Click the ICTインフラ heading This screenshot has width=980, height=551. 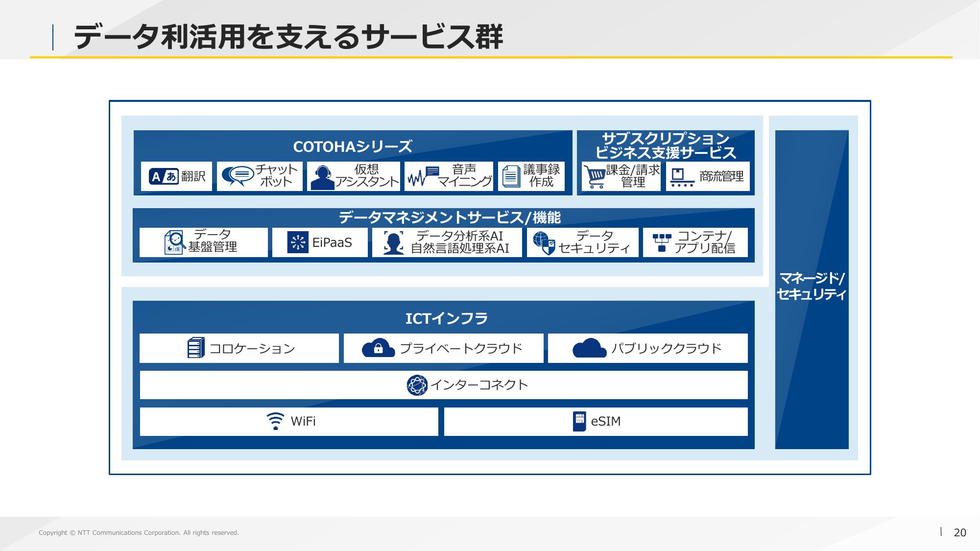pos(446,319)
